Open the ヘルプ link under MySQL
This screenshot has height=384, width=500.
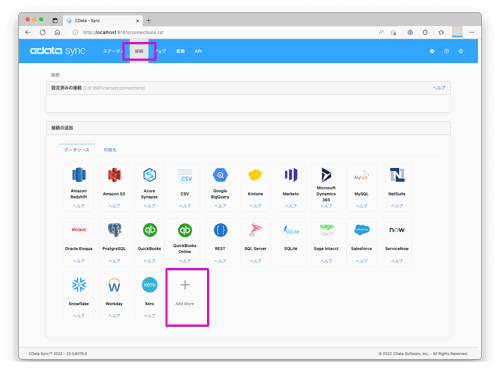361,206
